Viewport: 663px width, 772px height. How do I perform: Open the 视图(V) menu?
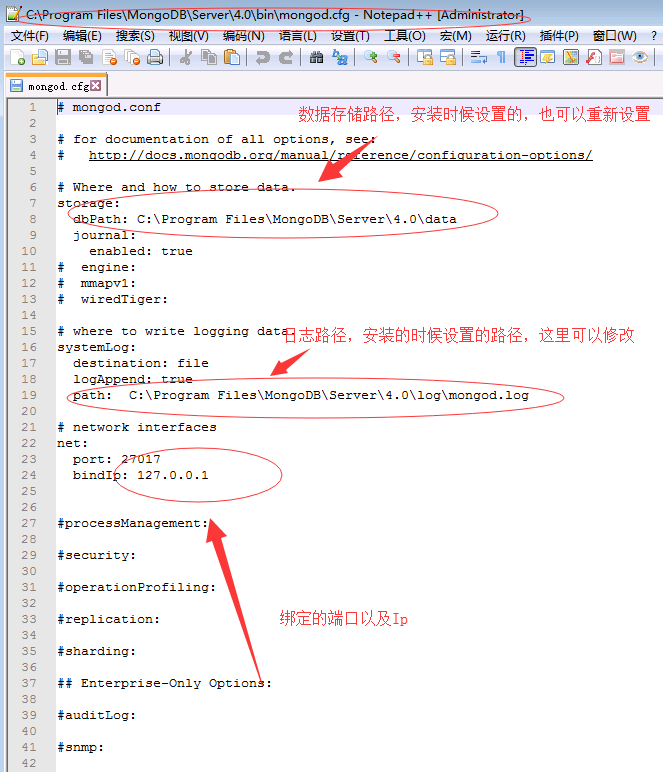189,36
